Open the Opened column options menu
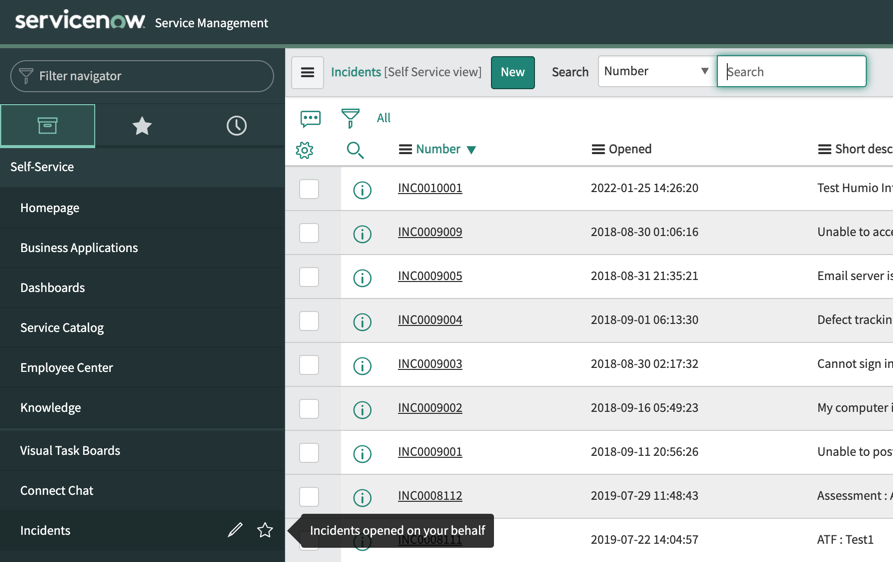 pos(598,149)
